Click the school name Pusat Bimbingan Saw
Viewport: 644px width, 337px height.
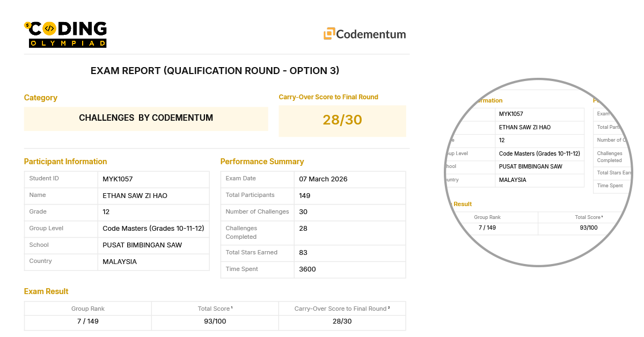(142, 245)
